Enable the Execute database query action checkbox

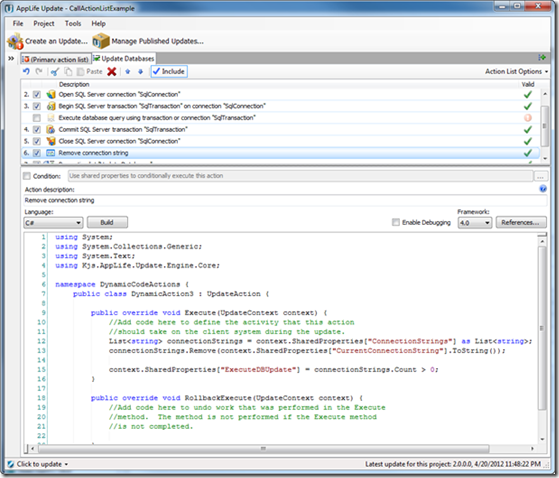pos(36,118)
